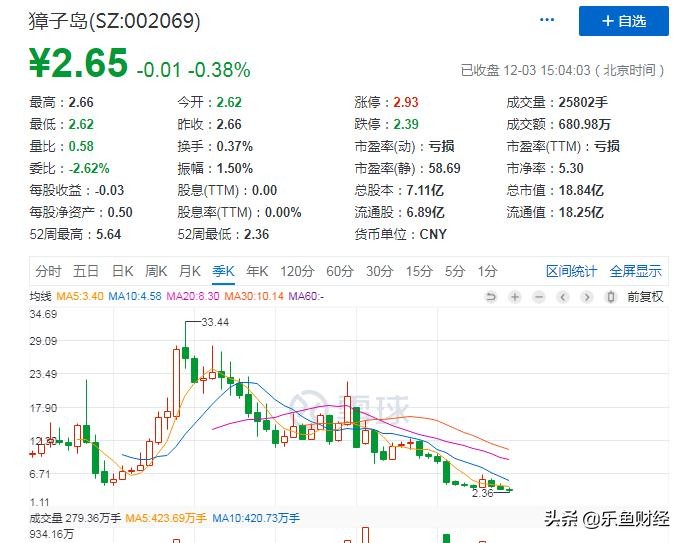The width and height of the screenshot is (685, 543).
Task: Click the 委比 -2.62% value
Action: (x=89, y=169)
